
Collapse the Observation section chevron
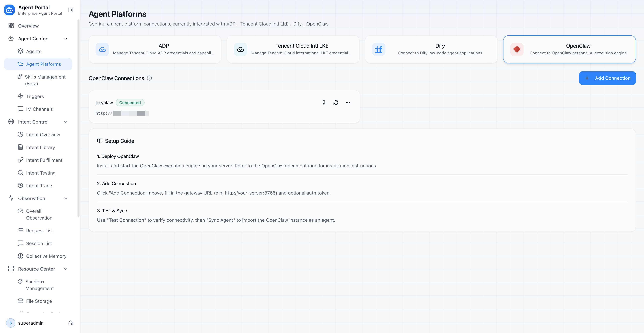66,198
